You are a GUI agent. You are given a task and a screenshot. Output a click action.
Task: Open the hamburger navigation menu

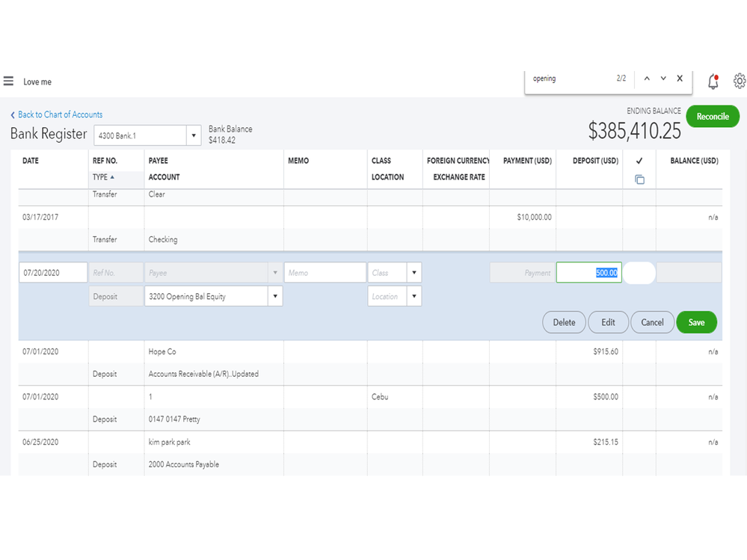pos(9,81)
